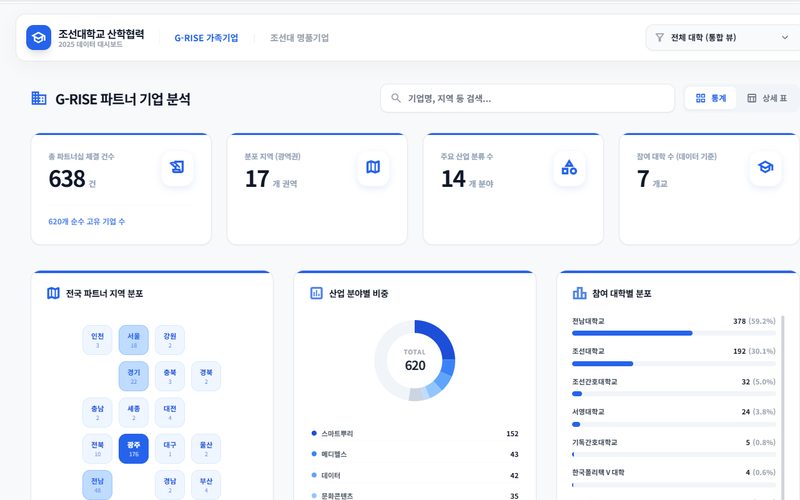Select the 인천 region tile
The image size is (800, 500).
pos(97,340)
